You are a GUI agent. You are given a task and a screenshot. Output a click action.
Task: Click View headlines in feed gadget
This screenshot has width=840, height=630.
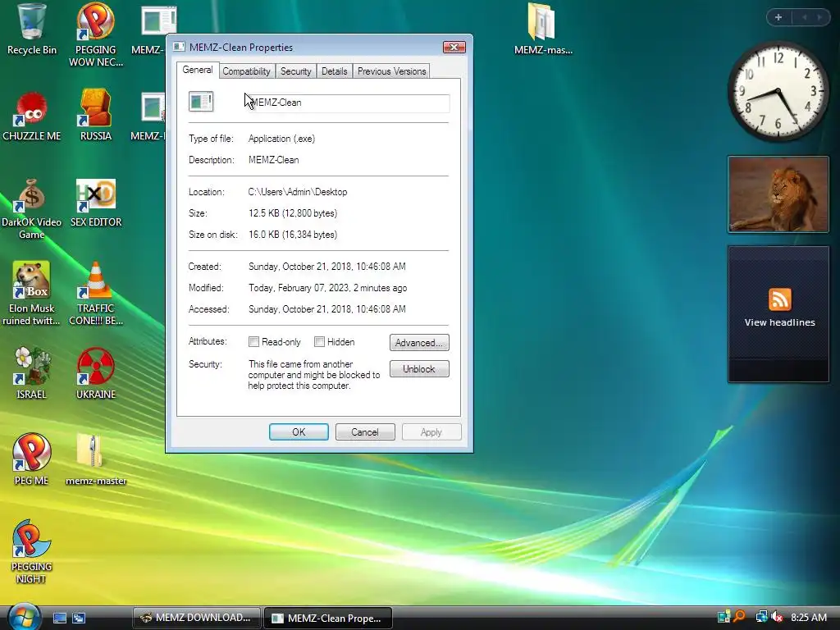(779, 322)
